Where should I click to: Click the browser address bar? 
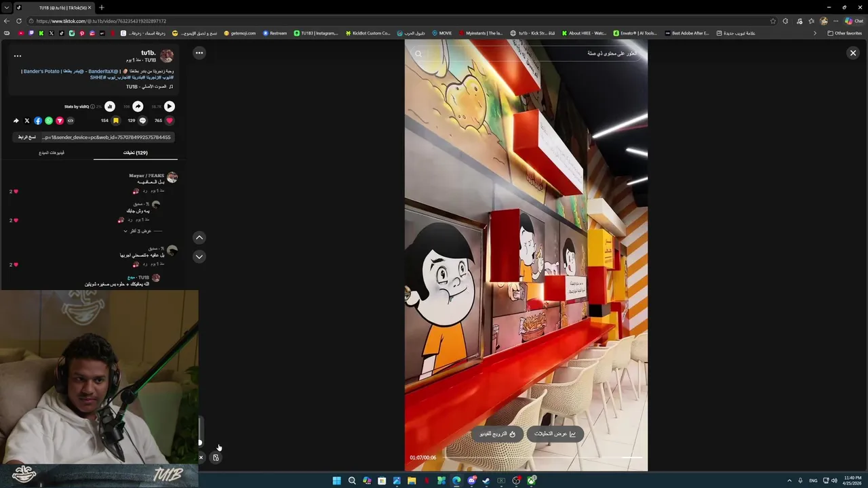pyautogui.click(x=400, y=21)
